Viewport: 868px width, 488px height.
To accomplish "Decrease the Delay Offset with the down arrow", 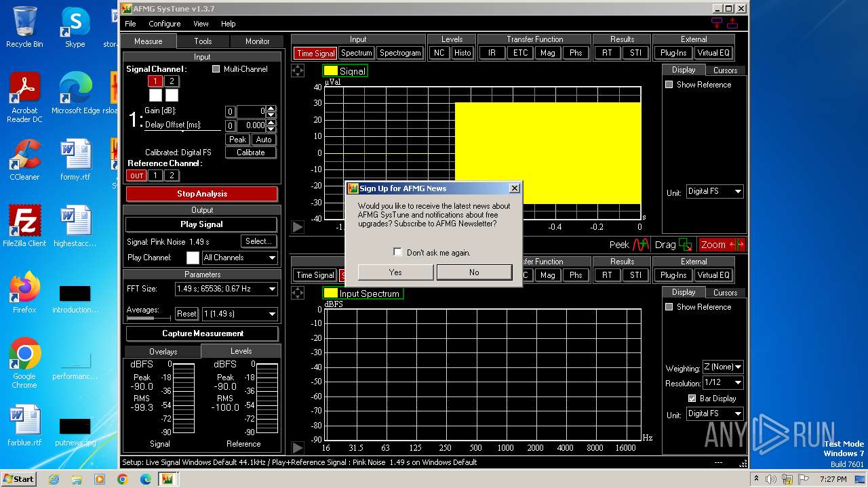I will (x=271, y=128).
